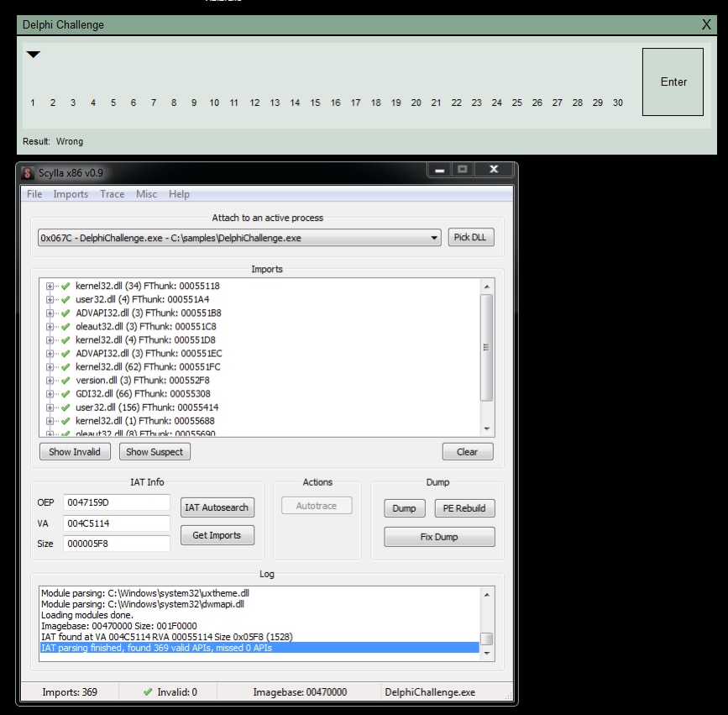Click Show Suspect button
728x715 pixels.
click(x=155, y=451)
